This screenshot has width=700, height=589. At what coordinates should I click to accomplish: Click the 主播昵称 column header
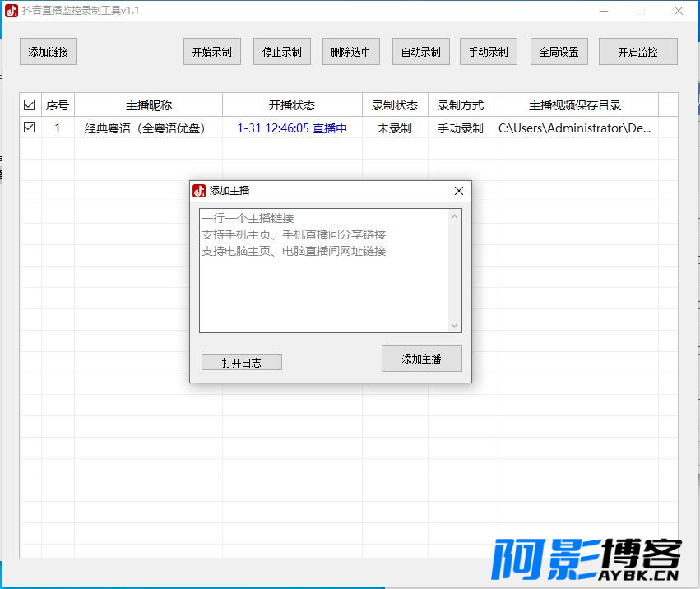(x=149, y=105)
